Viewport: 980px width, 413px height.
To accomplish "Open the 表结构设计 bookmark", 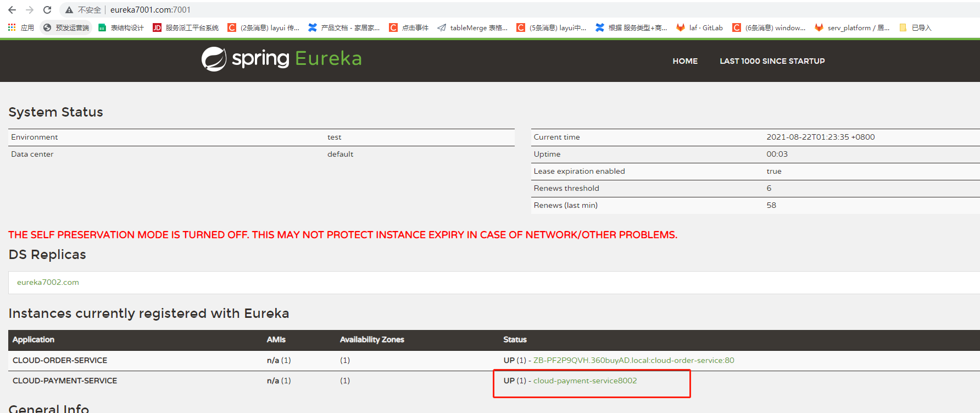I will click(121, 27).
